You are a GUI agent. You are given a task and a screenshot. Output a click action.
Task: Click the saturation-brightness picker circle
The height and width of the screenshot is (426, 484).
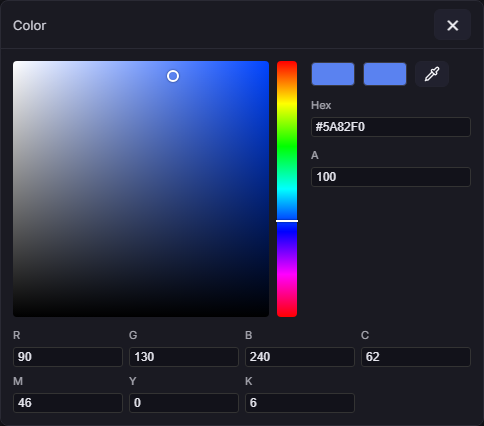click(x=173, y=76)
